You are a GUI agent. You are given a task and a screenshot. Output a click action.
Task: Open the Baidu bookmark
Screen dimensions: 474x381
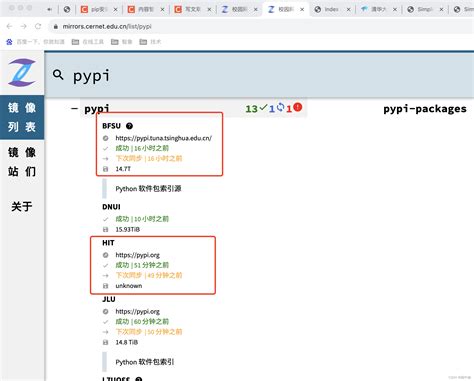pyautogui.click(x=35, y=42)
